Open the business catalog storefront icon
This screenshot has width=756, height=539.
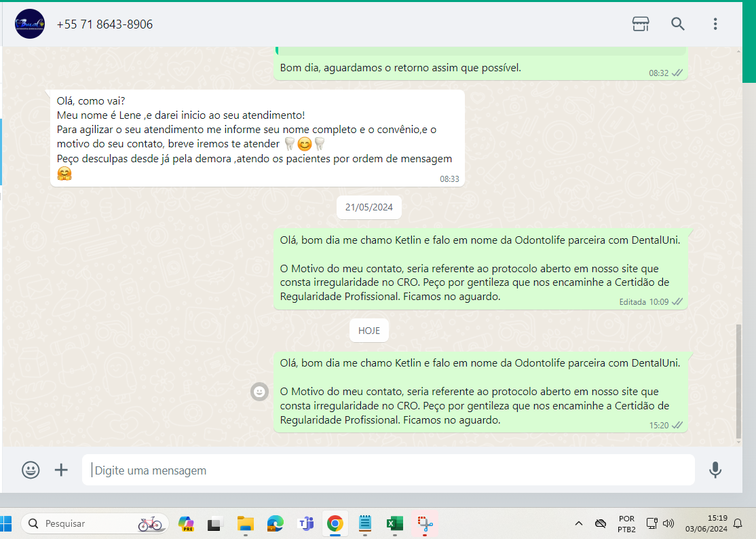[x=640, y=24]
